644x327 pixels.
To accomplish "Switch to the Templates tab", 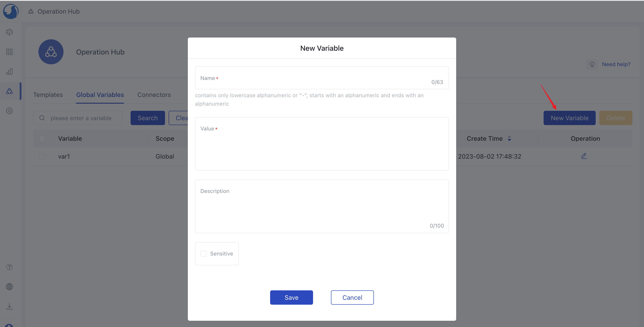I will [48, 94].
